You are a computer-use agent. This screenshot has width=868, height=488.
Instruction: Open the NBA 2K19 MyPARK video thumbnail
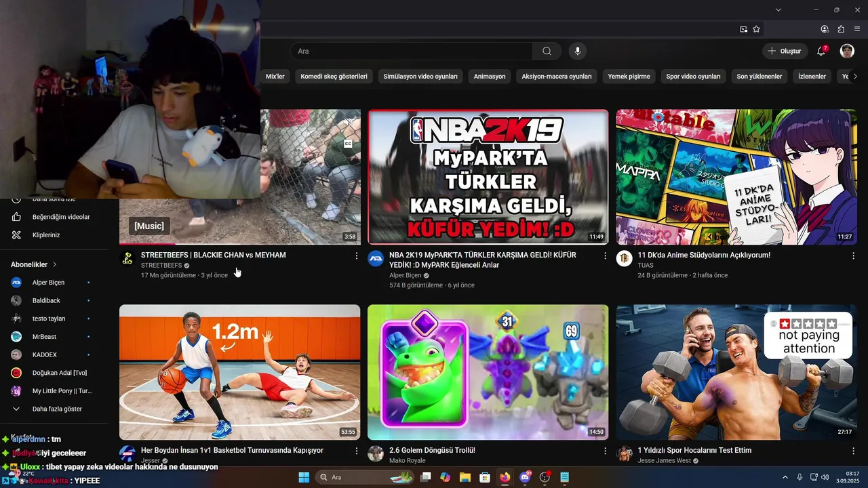tap(488, 177)
